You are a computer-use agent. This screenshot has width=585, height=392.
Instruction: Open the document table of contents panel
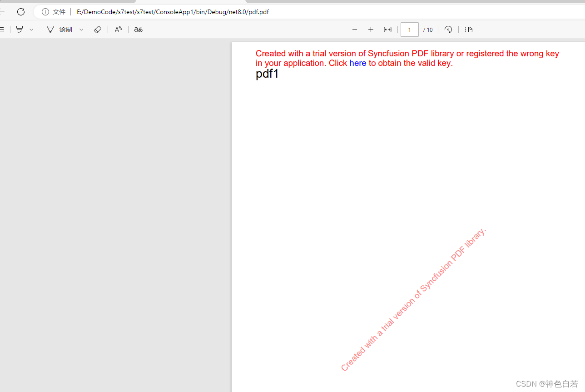(x=2, y=30)
